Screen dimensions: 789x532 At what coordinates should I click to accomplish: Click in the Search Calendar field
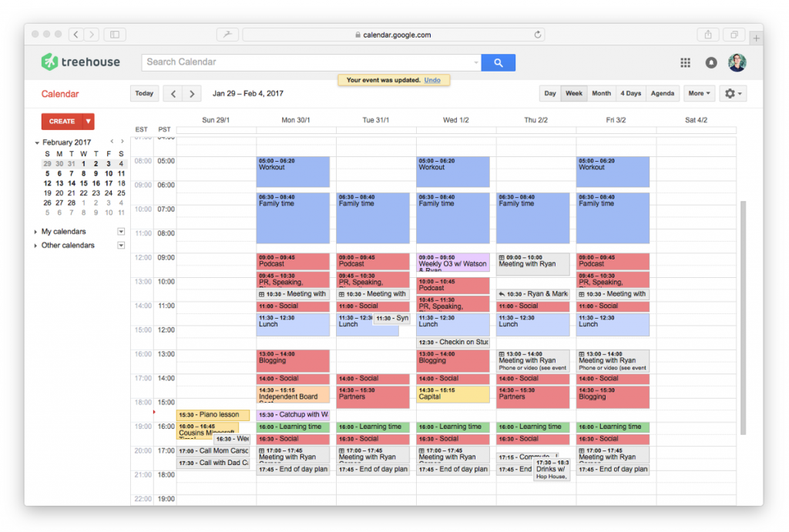click(308, 62)
